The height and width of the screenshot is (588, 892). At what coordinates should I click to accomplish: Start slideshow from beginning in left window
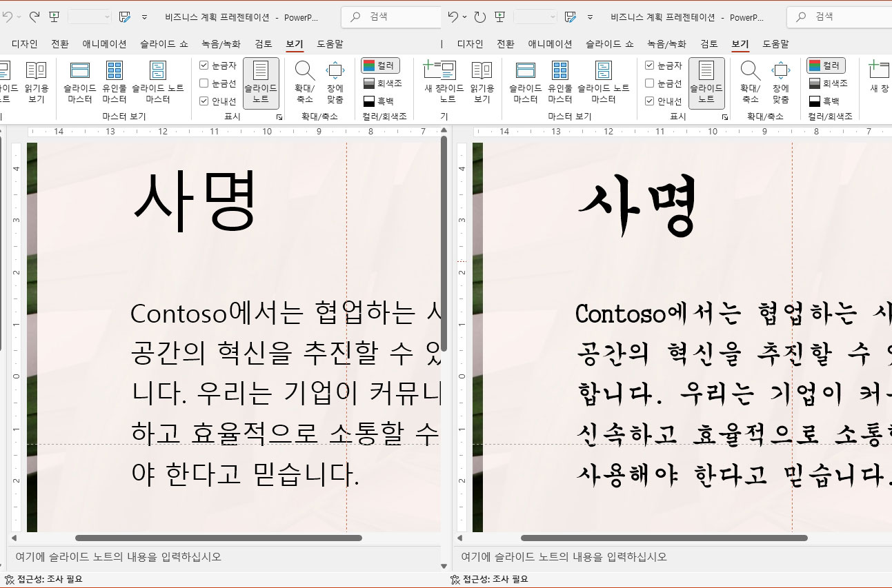(54, 16)
